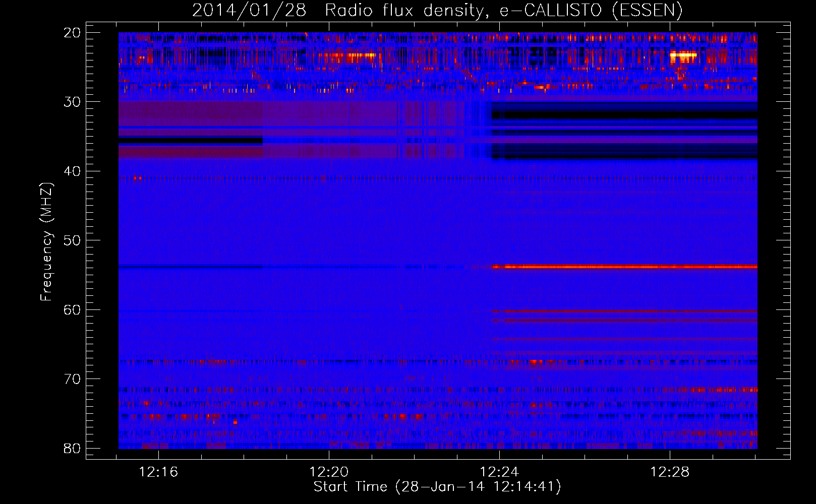Click the 60 MHz frequency tick label
This screenshot has width=816, height=504.
point(72,309)
